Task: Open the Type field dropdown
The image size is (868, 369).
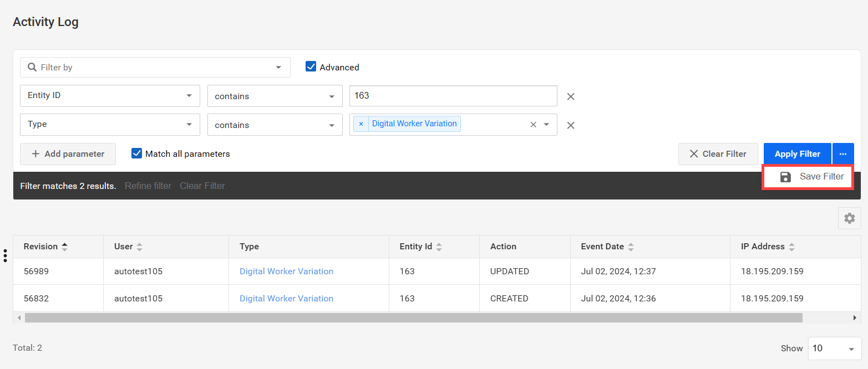Action: click(x=110, y=124)
